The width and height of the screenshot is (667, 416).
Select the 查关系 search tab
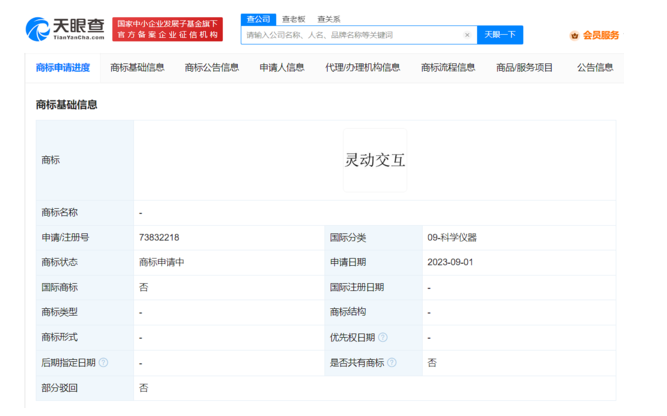click(x=329, y=19)
